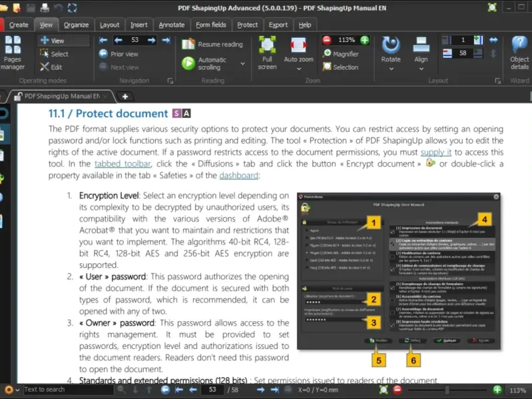Click status bar prior view round arrow
Viewport: 532px width, 399px height.
tap(165, 390)
